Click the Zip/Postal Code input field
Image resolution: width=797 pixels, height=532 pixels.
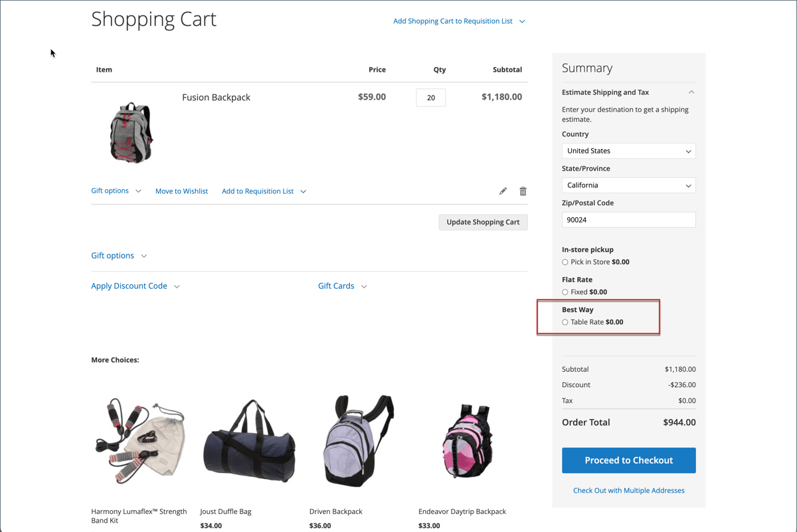(x=628, y=219)
